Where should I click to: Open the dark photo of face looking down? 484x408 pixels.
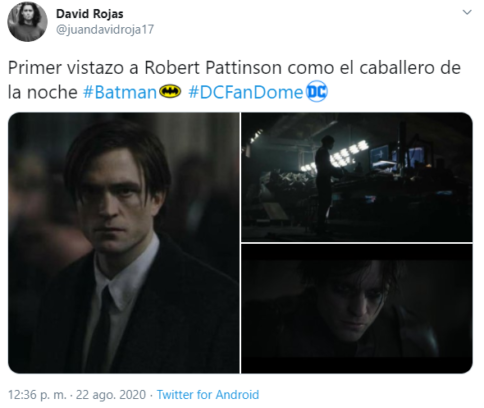357,309
